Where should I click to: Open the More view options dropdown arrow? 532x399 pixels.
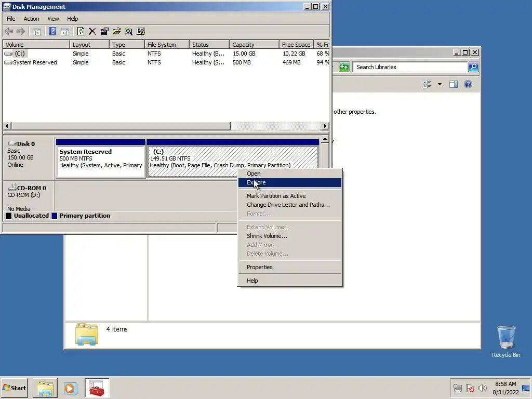click(440, 84)
